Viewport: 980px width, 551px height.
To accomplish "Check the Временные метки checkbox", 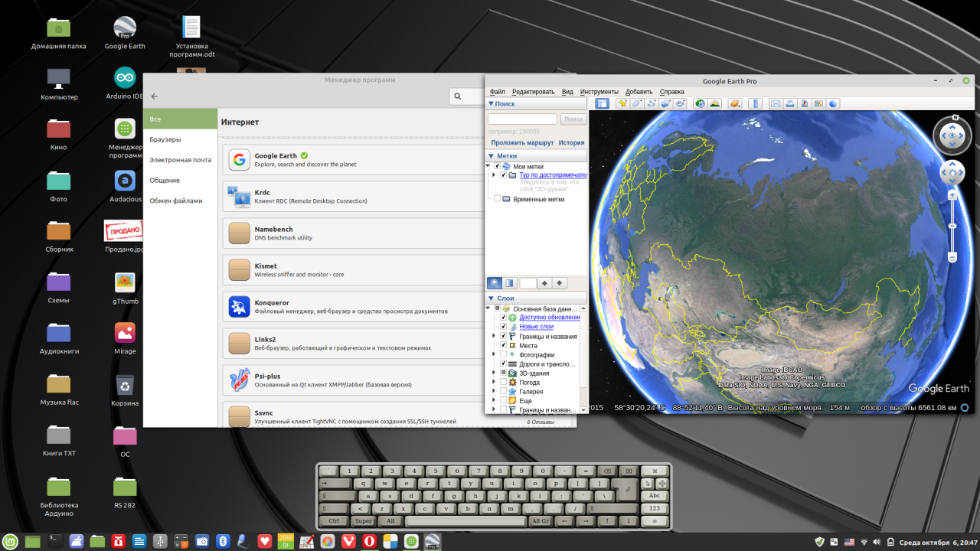I will click(497, 199).
